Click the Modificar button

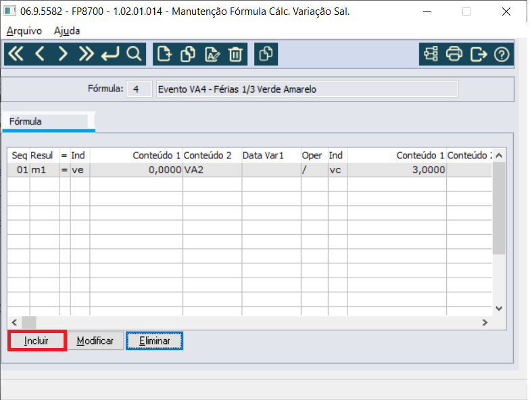point(95,340)
